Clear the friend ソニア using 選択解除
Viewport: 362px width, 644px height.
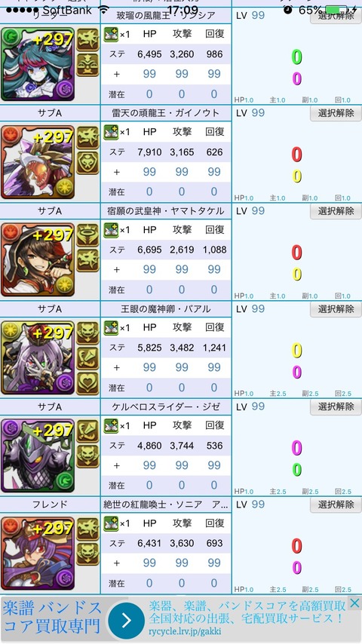pos(336,504)
